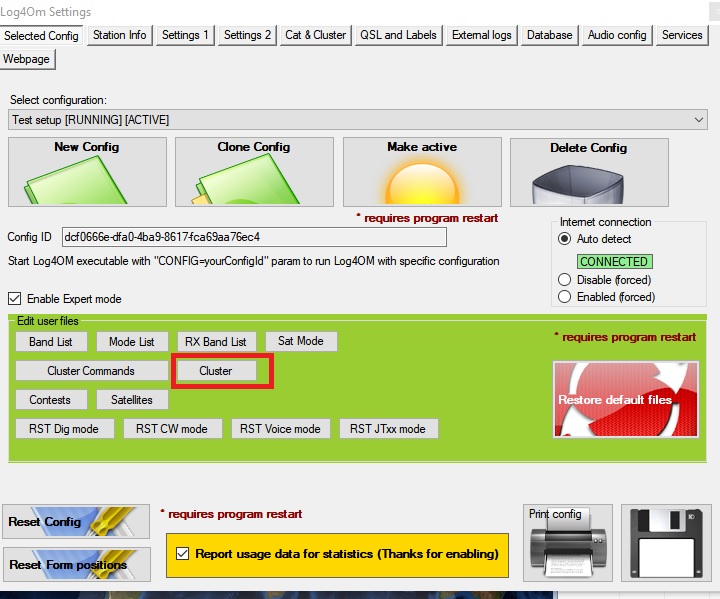Open the QSL and Labels tab
This screenshot has width=720, height=599.
[x=398, y=35]
